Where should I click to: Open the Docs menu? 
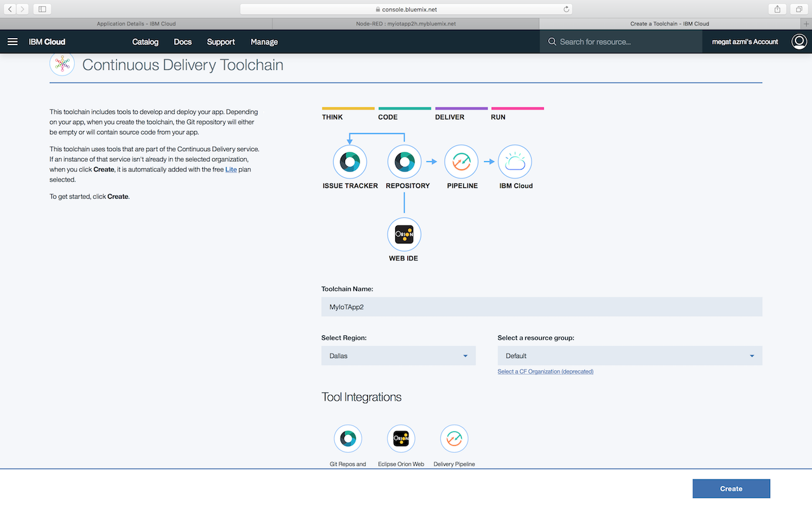tap(183, 42)
